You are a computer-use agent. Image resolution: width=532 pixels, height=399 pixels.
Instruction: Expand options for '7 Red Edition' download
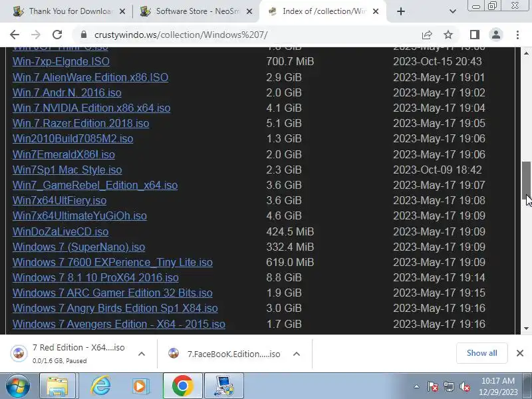[142, 354]
